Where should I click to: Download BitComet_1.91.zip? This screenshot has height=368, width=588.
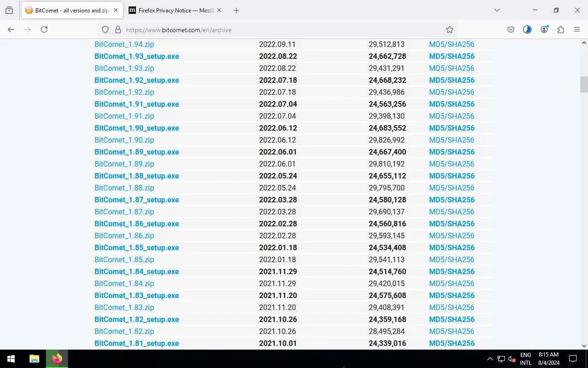124,116
